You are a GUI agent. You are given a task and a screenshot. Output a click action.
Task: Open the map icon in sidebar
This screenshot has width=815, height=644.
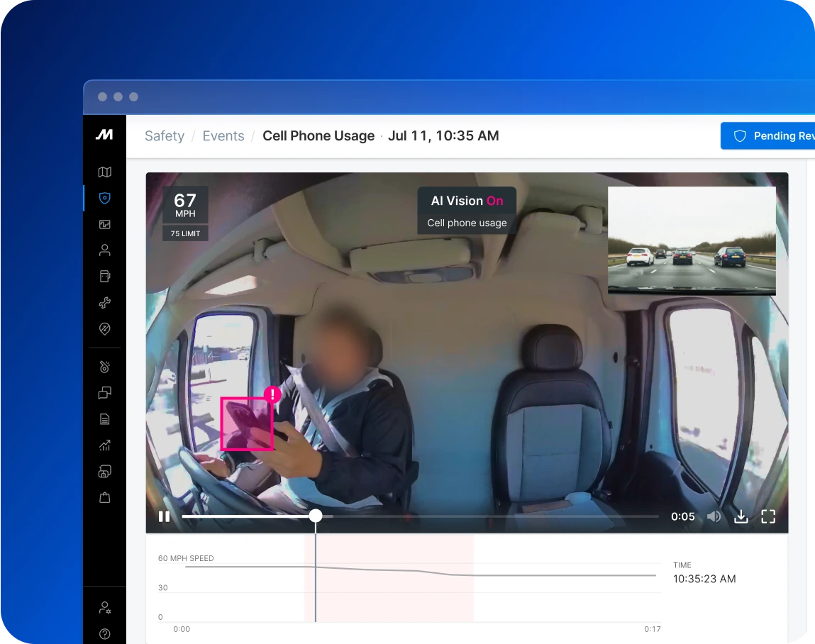(x=105, y=172)
